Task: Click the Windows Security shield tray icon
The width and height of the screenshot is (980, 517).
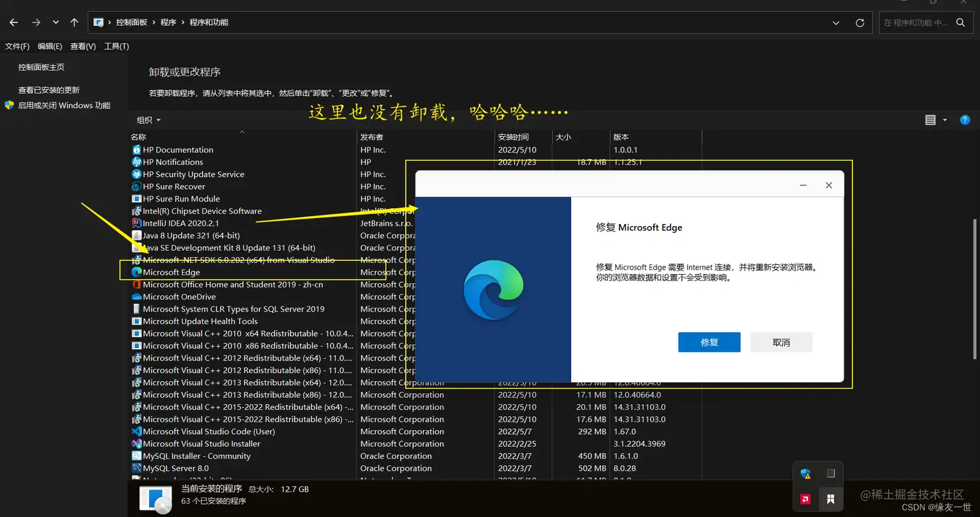Action: tap(806, 474)
